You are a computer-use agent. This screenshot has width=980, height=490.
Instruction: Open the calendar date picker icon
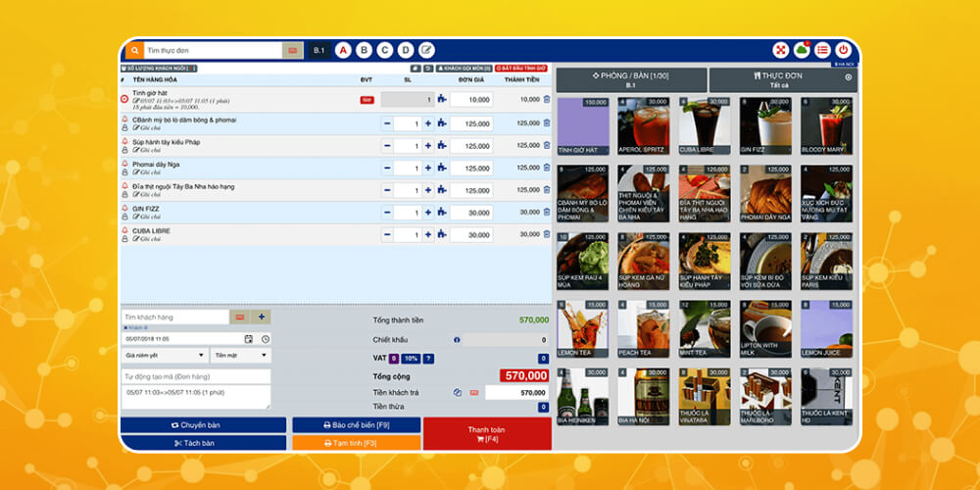click(x=249, y=339)
